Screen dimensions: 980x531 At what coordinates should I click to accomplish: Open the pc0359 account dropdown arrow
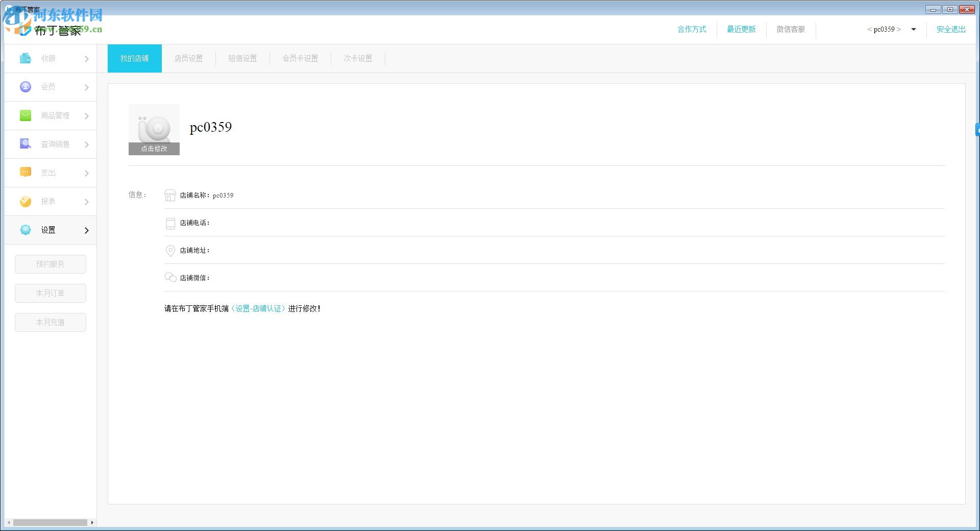pyautogui.click(x=914, y=29)
